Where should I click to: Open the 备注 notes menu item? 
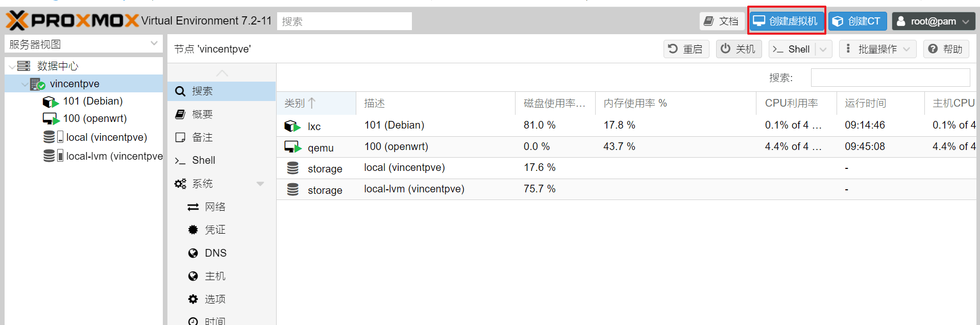[202, 137]
